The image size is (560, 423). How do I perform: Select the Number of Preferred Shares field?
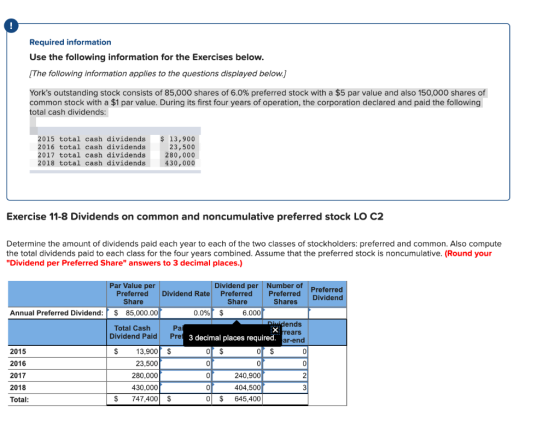tap(285, 313)
